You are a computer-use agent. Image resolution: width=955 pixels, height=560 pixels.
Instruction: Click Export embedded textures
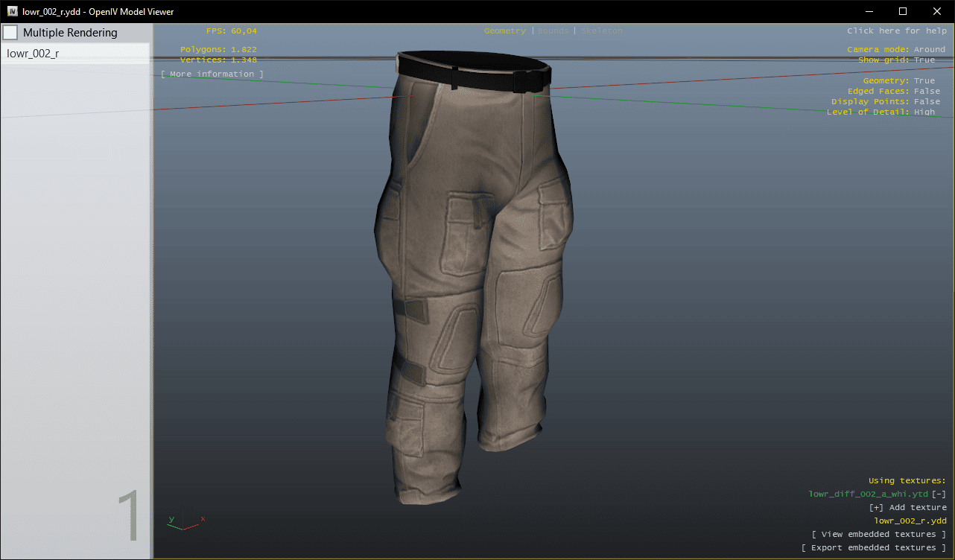pos(874,548)
